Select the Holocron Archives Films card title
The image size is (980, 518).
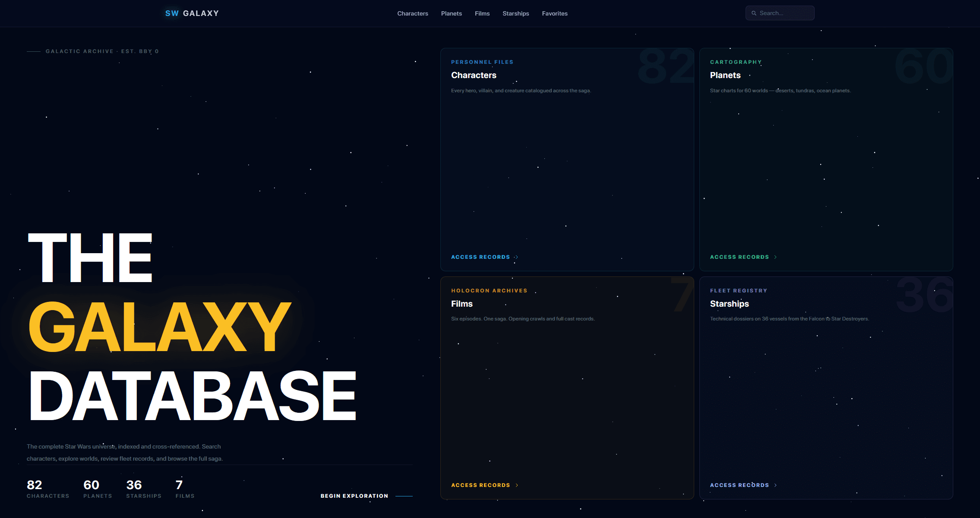click(462, 304)
